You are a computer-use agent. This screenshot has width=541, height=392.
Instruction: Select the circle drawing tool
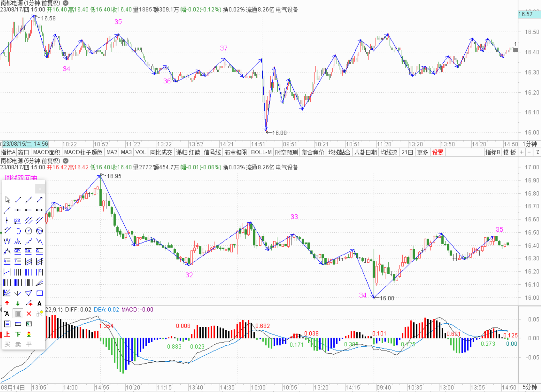click(28, 231)
